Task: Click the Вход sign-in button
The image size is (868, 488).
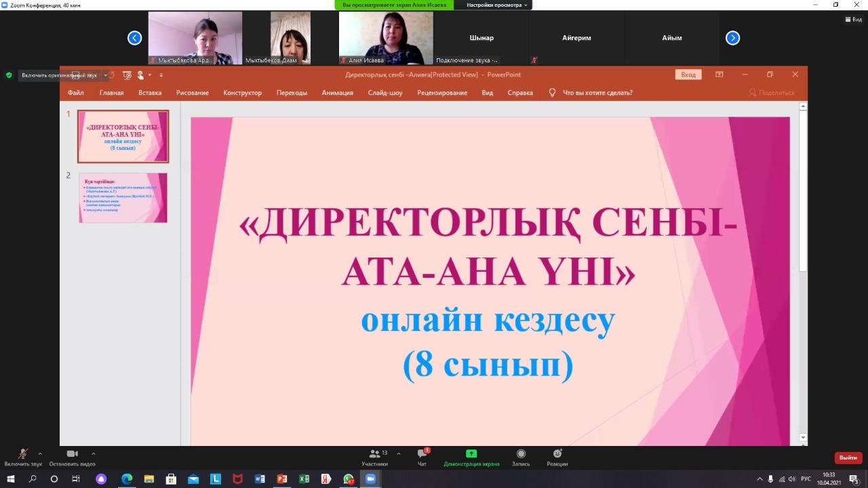Action: (x=688, y=75)
